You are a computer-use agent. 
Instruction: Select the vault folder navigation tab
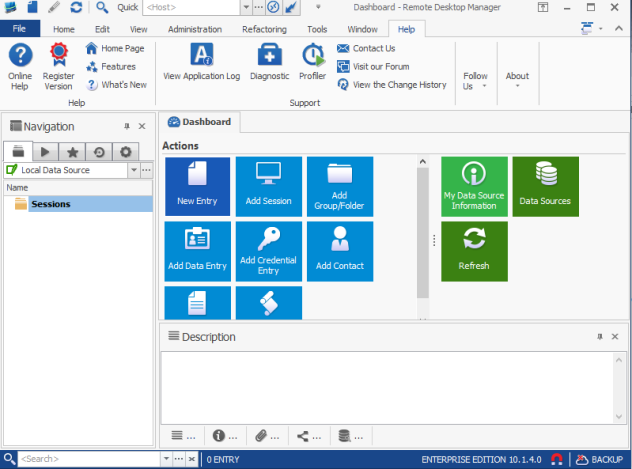pos(18,151)
